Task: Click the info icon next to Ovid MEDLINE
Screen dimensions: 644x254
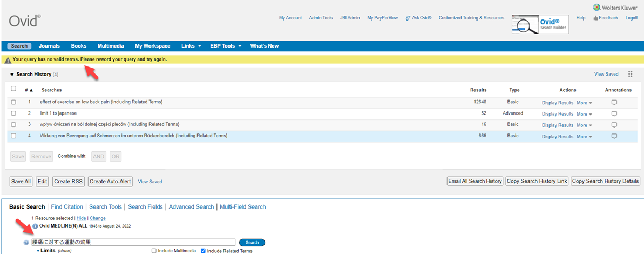Action: [x=35, y=226]
